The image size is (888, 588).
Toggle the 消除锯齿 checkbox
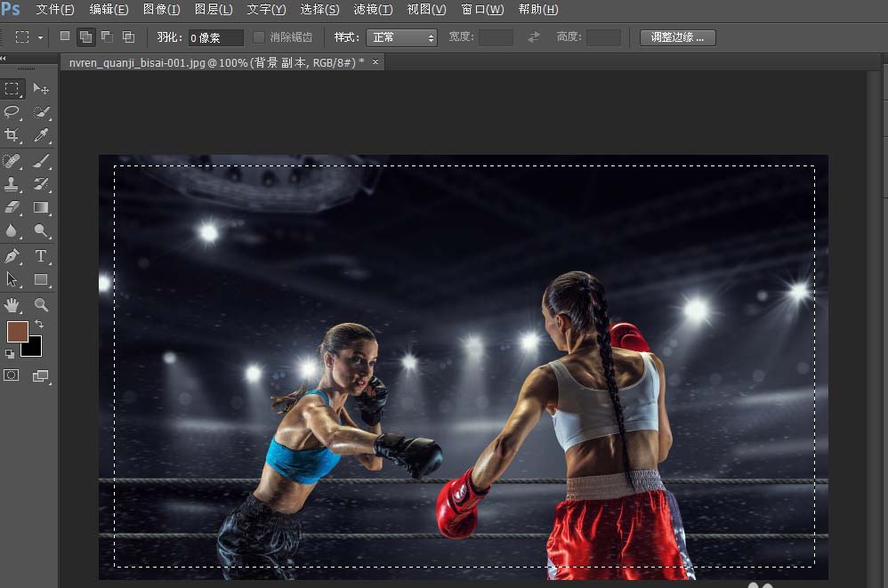click(x=258, y=37)
